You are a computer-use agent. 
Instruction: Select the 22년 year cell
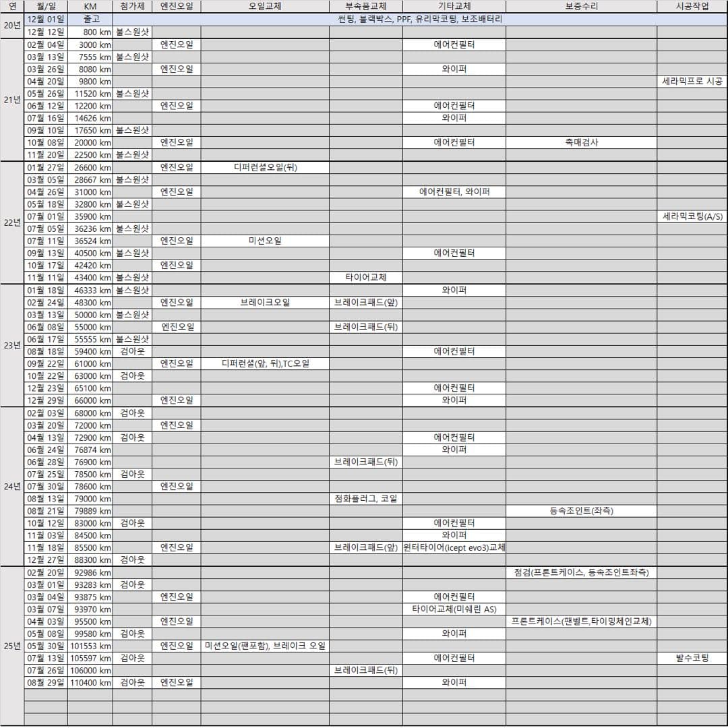[12, 222]
